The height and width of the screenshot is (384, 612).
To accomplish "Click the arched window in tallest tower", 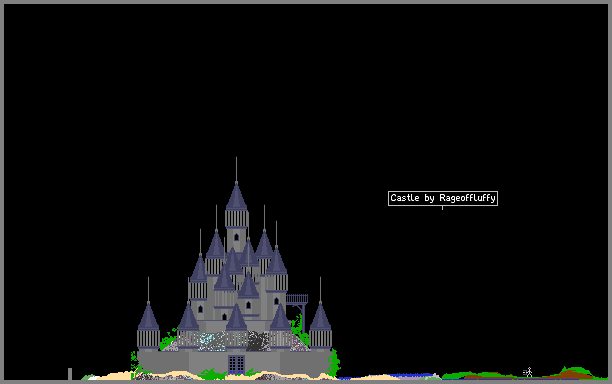I will [x=236, y=237].
